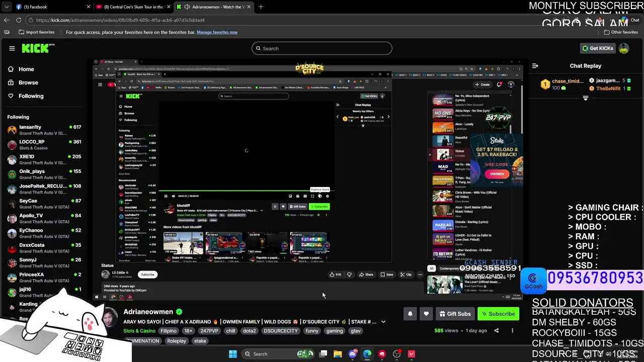This screenshot has width=644, height=362.
Task: Select the chill tag
Action: [x=230, y=331]
